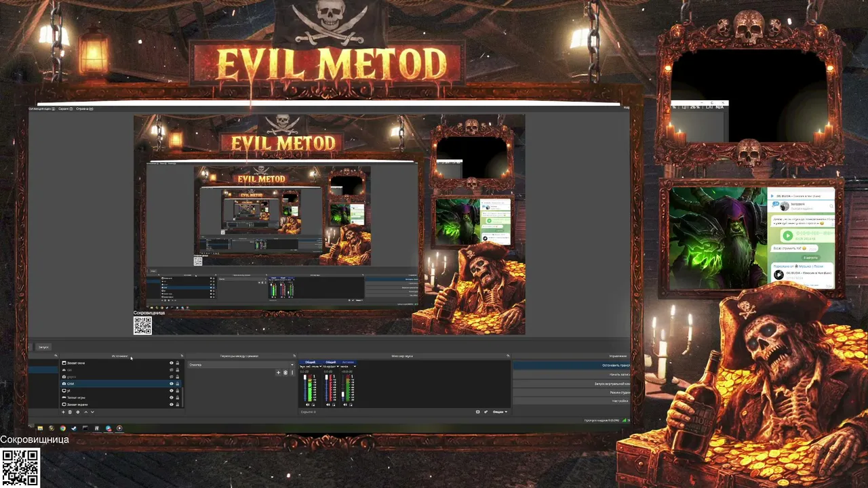Pop out the Микшер звука dock
Viewport: 868px width, 488px height.
tap(508, 356)
